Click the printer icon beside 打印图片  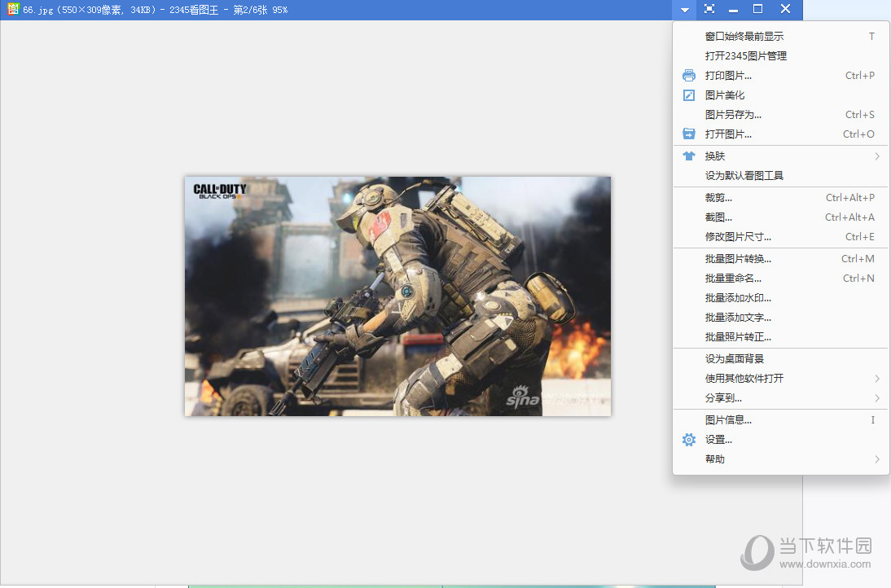point(689,76)
